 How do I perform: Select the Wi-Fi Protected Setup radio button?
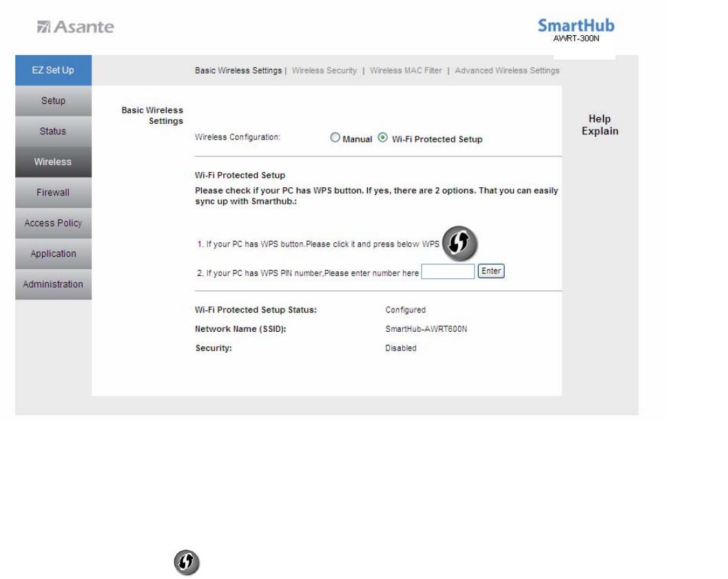pyautogui.click(x=382, y=137)
